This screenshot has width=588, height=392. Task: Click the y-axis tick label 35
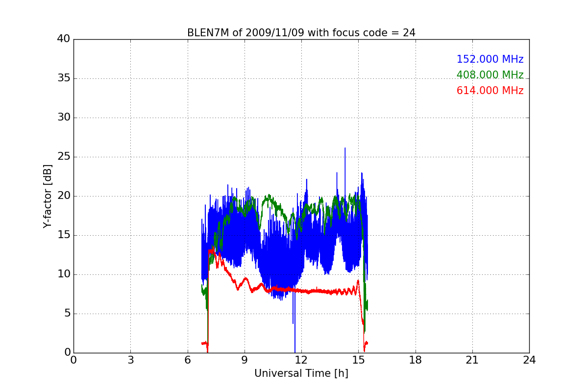pos(64,78)
